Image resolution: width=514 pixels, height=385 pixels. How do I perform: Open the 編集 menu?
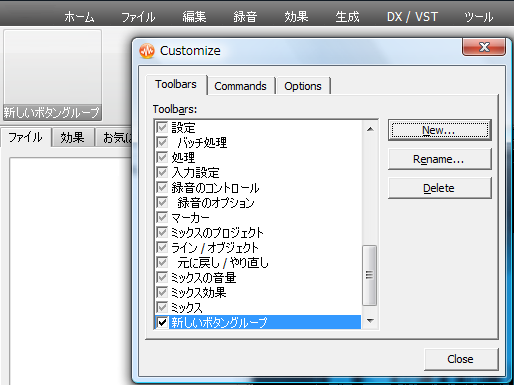point(194,17)
